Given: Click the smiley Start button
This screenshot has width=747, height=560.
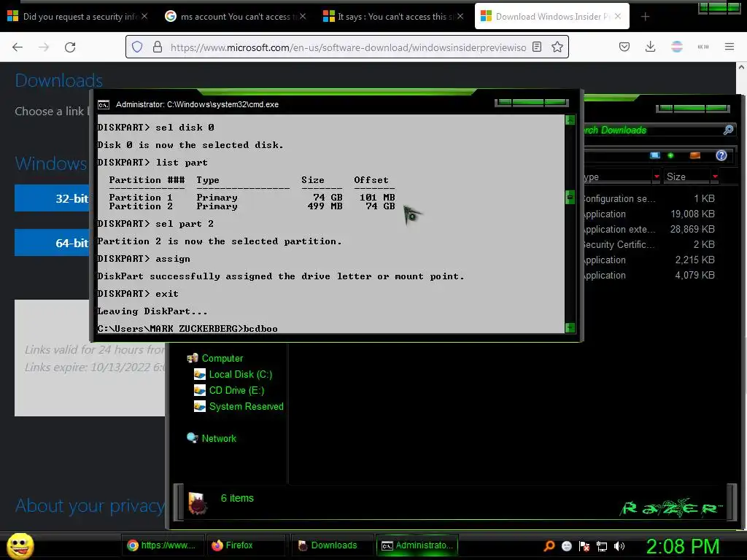Looking at the screenshot, I should pyautogui.click(x=20, y=545).
